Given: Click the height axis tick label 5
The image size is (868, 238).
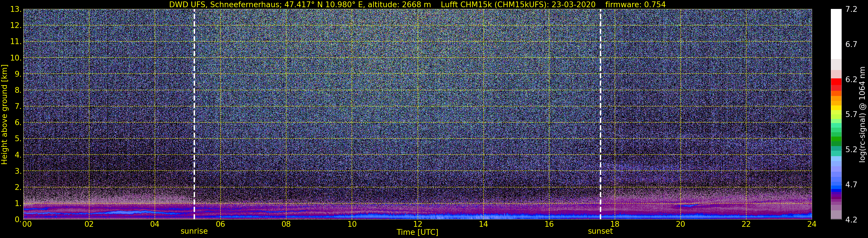Looking at the screenshot, I should pos(18,139).
